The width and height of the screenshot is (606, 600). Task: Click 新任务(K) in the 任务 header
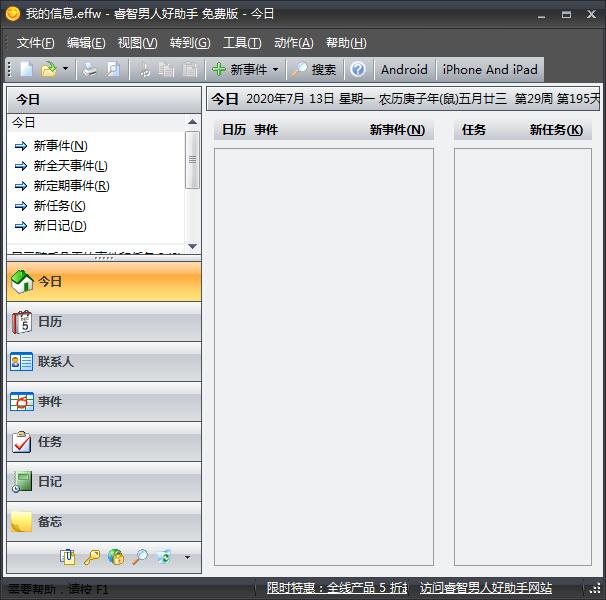556,130
